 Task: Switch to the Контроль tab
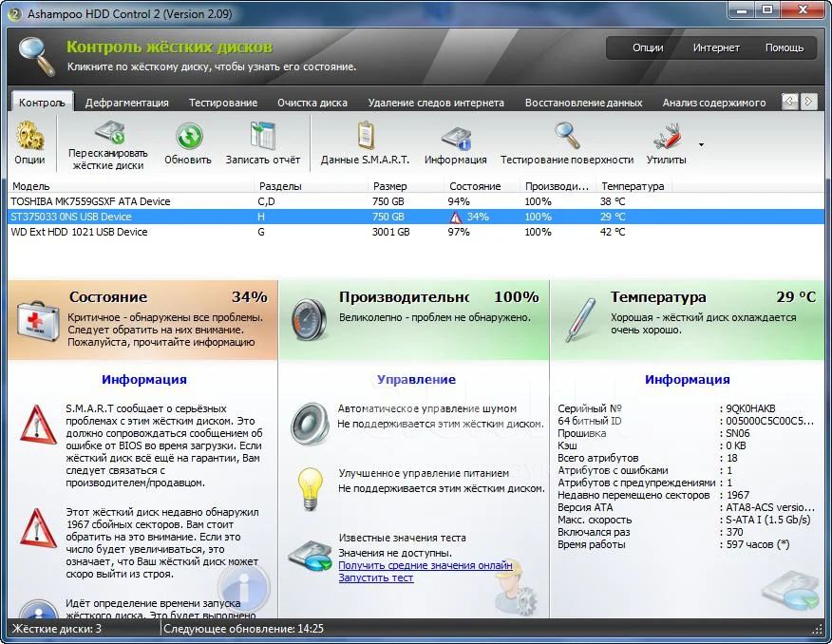(42, 103)
